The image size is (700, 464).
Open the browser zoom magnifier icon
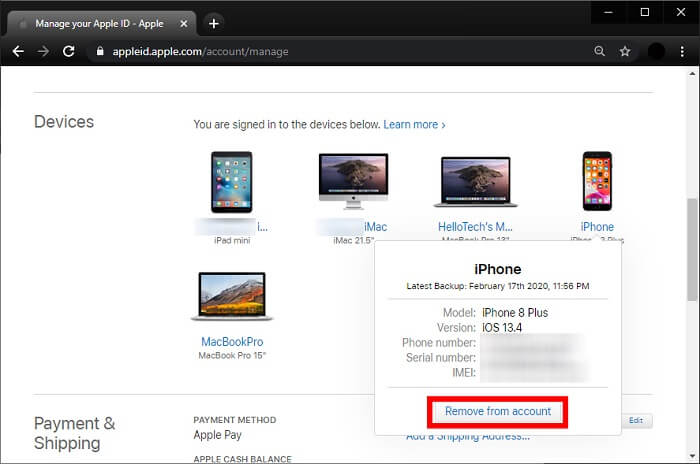[599, 51]
